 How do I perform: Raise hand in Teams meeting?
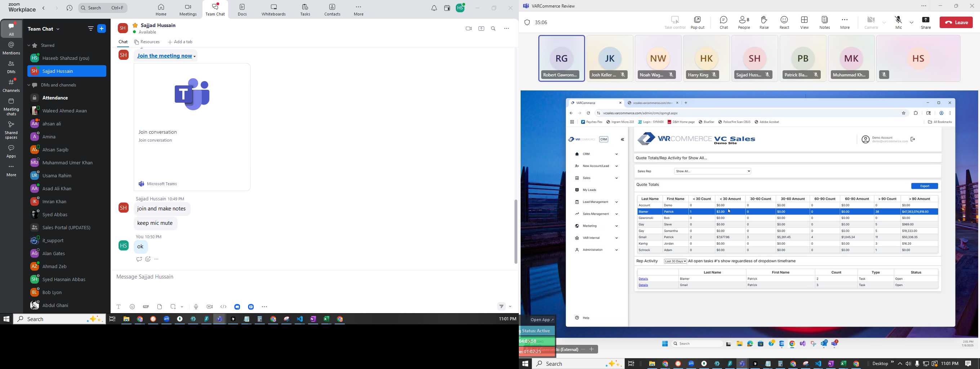(764, 22)
